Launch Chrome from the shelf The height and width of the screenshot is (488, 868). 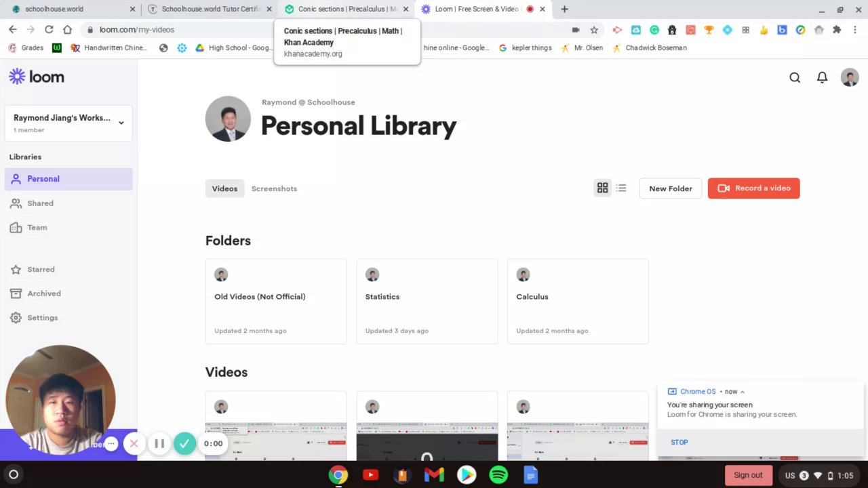(338, 475)
